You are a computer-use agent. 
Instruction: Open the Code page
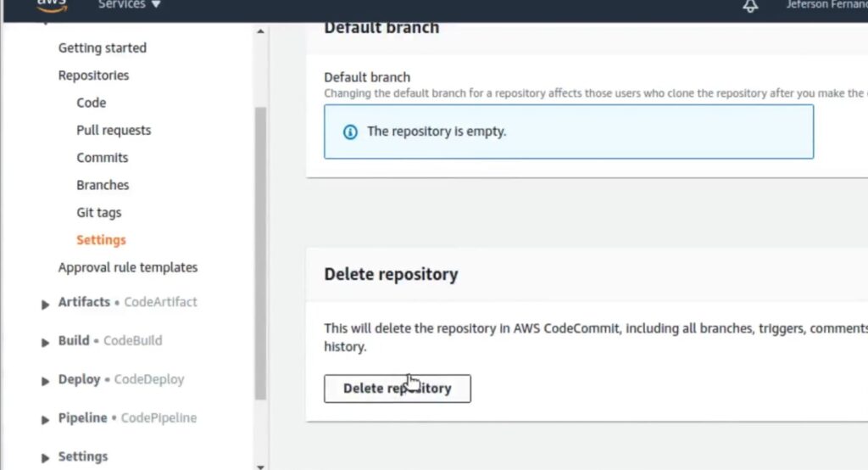(92, 104)
